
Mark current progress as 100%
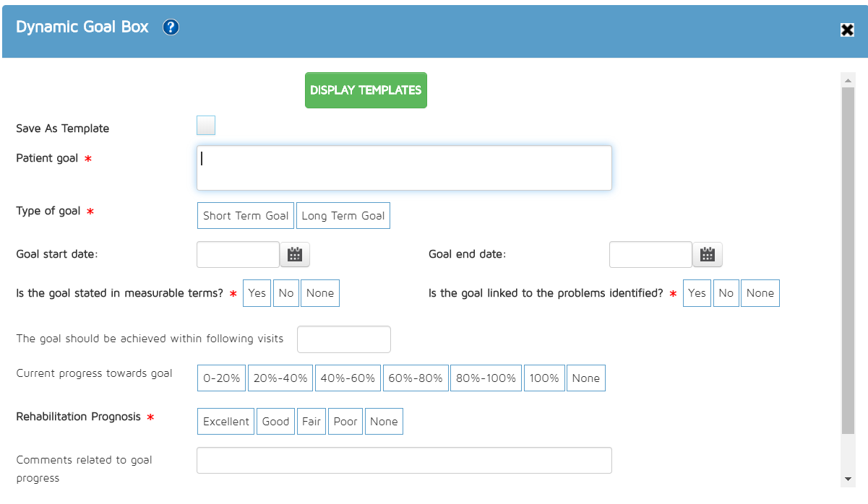[x=543, y=378]
